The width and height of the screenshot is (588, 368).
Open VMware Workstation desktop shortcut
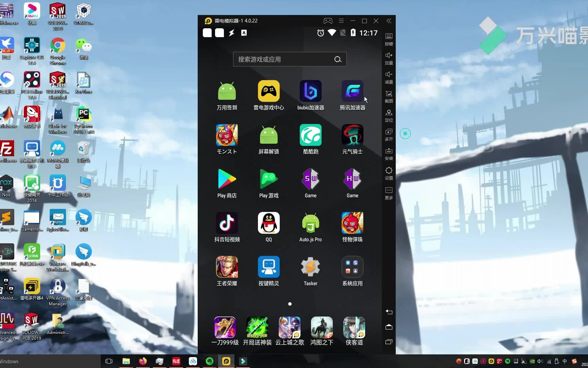[x=58, y=258]
